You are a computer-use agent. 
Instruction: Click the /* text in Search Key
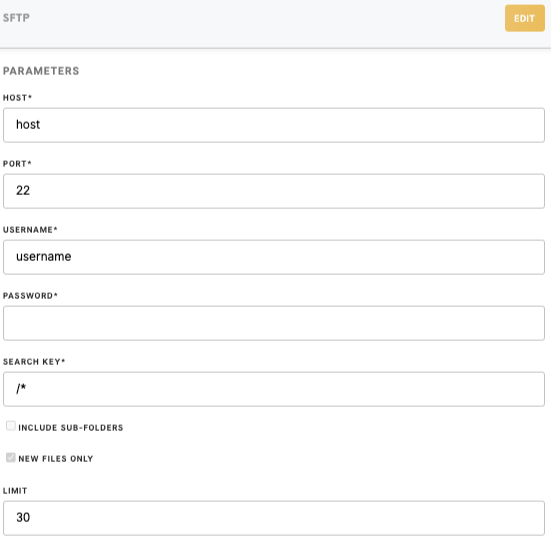tap(21, 388)
